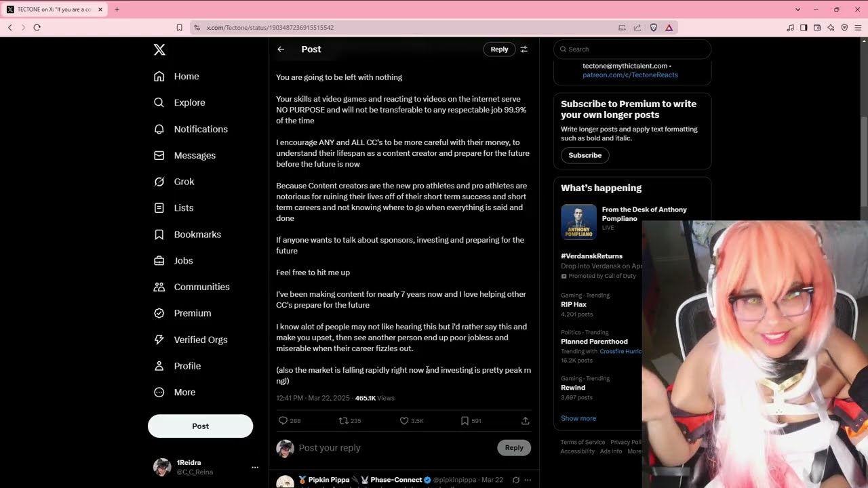Open Pipkin Pippa's profile name
Viewport: 868px width, 488px height.
click(x=365, y=480)
